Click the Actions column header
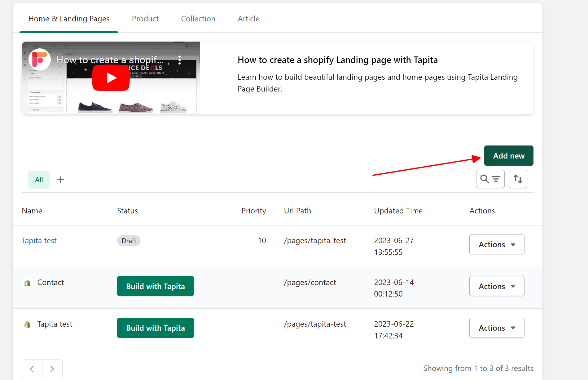588x380 pixels. tap(482, 211)
